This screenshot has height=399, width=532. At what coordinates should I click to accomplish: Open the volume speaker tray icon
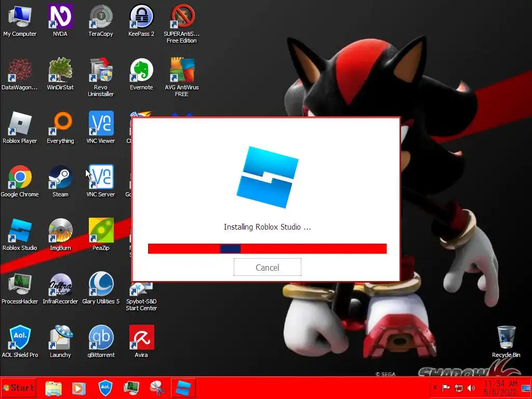coord(471,388)
